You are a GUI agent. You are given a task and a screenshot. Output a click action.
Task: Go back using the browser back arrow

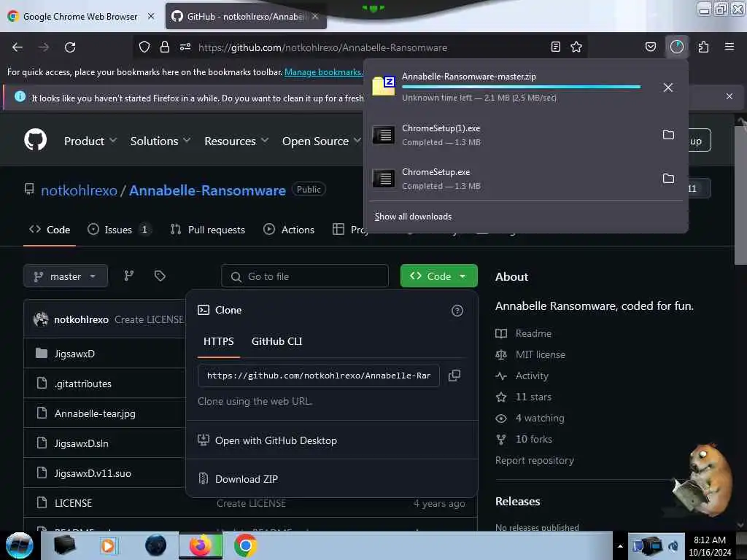click(18, 47)
